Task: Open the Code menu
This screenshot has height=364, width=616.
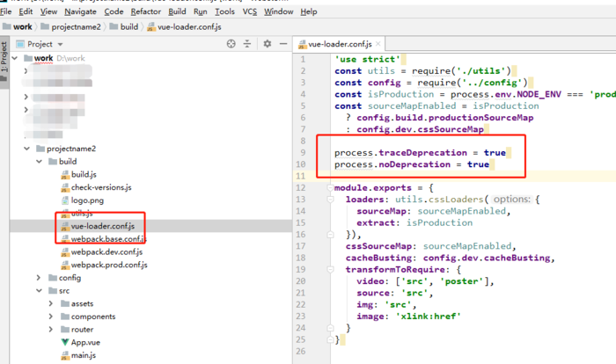Action: pyautogui.click(x=114, y=11)
